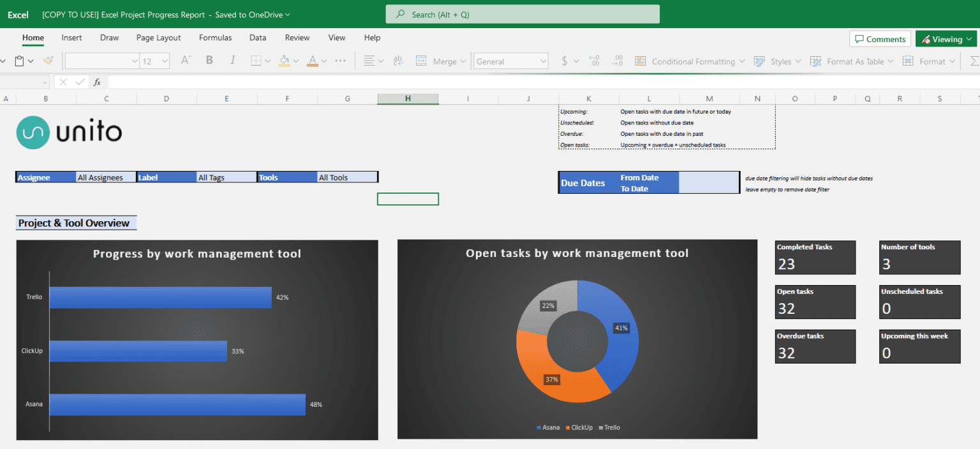Screen dimensions: 980x449
Task: Click the Format As Table button
Action: (854, 61)
